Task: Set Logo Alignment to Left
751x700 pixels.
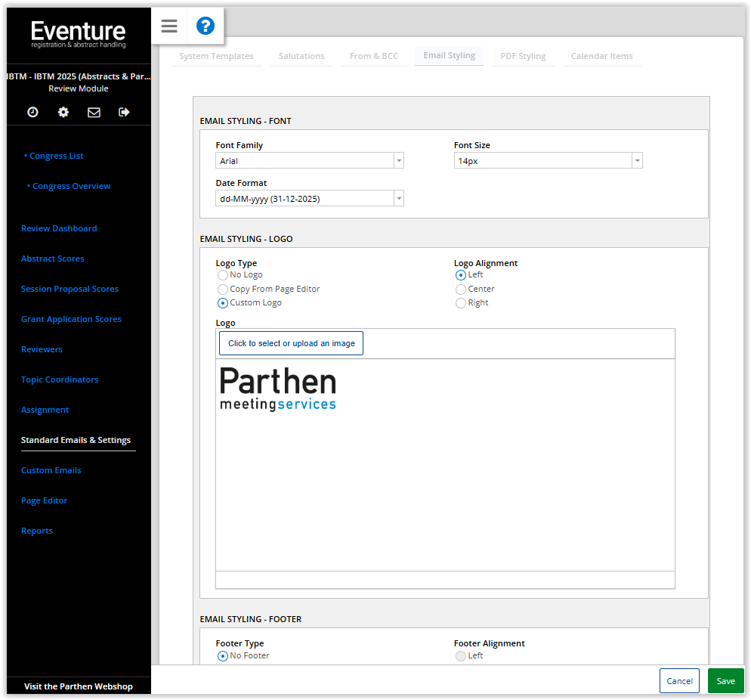Action: [461, 275]
